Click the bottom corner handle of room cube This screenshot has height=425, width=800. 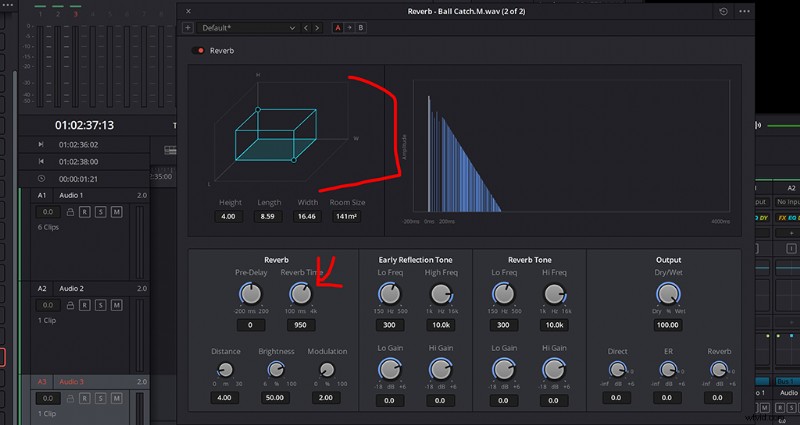(x=294, y=160)
